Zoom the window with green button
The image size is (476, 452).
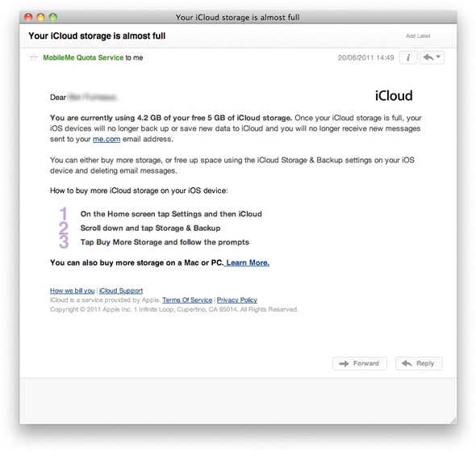point(53,17)
